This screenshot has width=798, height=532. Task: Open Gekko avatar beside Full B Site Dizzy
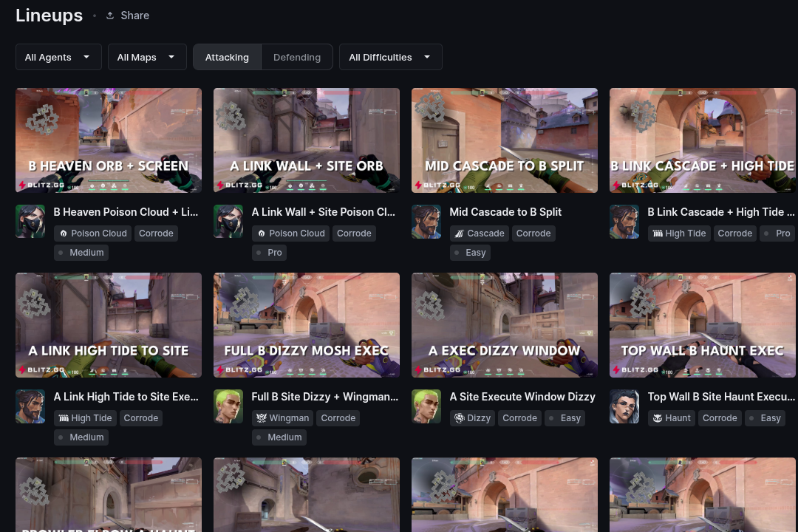pos(228,406)
